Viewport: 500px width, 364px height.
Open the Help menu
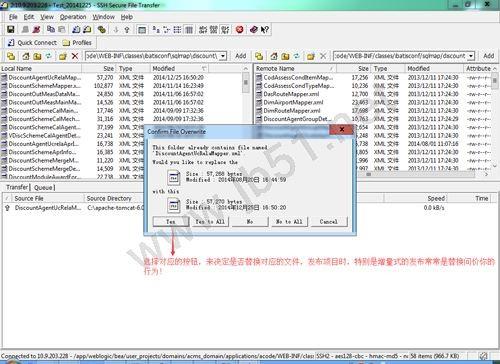coord(127,17)
